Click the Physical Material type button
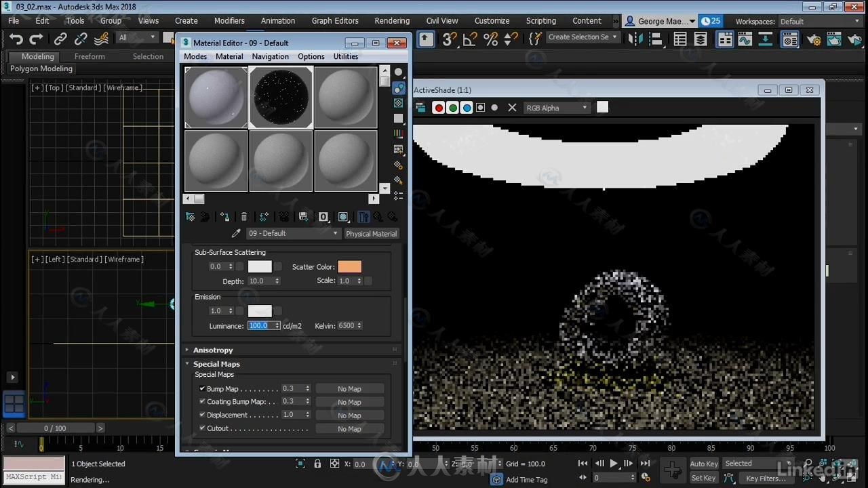Viewport: 868px width, 488px height. [371, 233]
